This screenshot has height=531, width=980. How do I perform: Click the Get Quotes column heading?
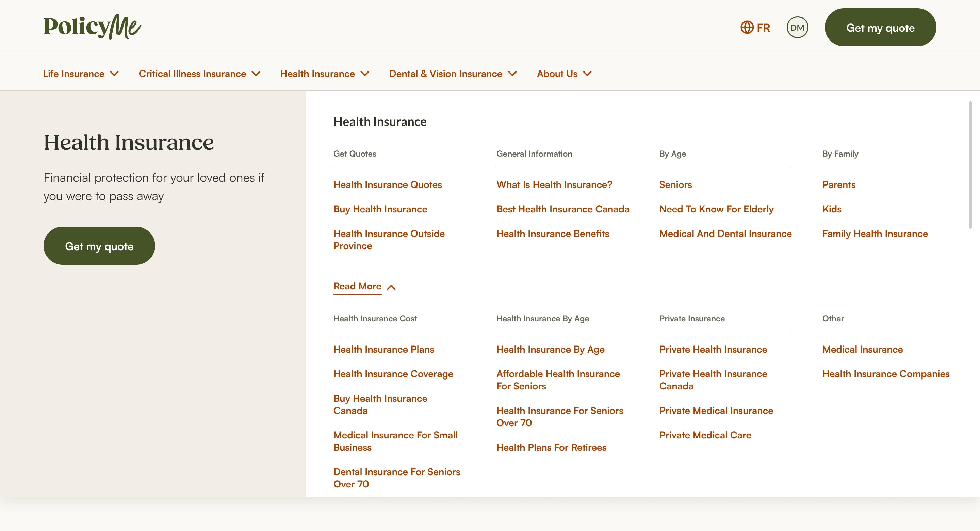point(355,154)
